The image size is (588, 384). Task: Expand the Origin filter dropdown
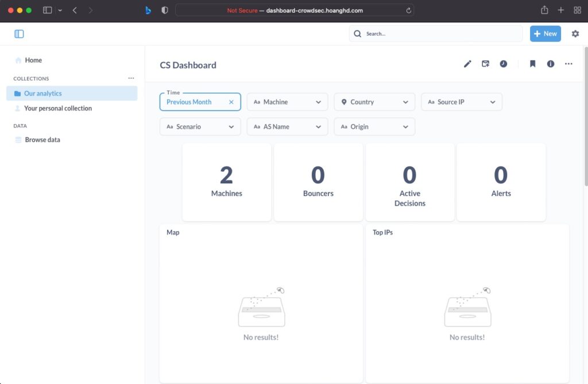click(x=374, y=127)
